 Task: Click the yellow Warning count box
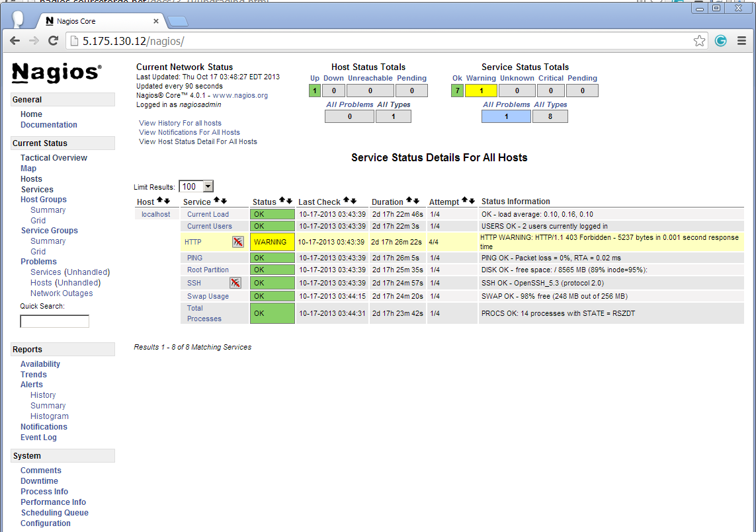pos(480,91)
